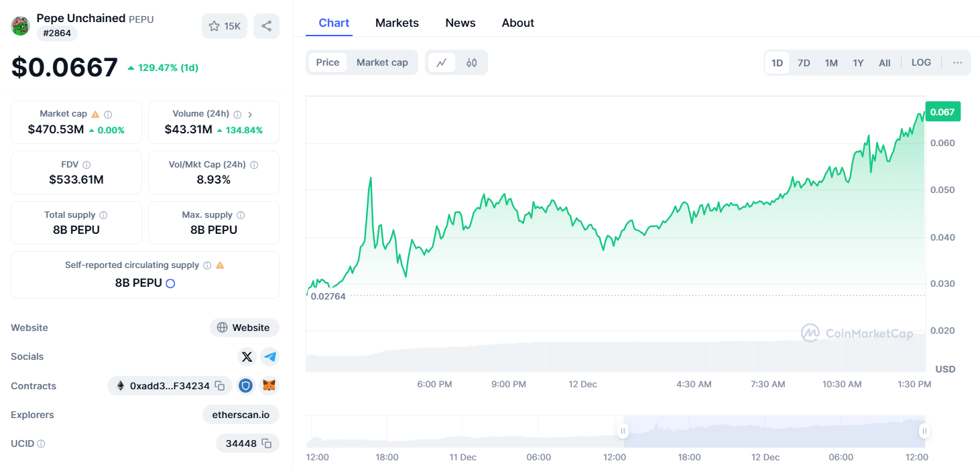
Task: Click the blue shield security icon
Action: 246,386
